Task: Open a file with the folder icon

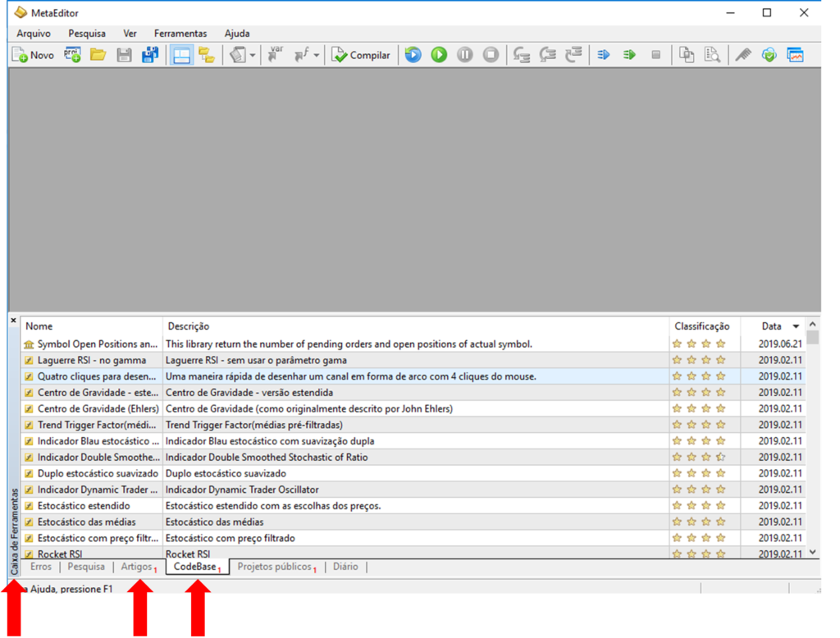Action: pyautogui.click(x=98, y=55)
